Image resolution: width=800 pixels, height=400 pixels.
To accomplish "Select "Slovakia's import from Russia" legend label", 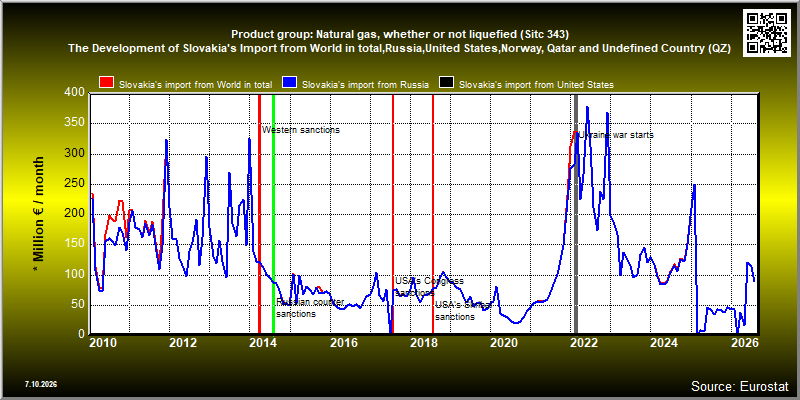I will coord(365,85).
